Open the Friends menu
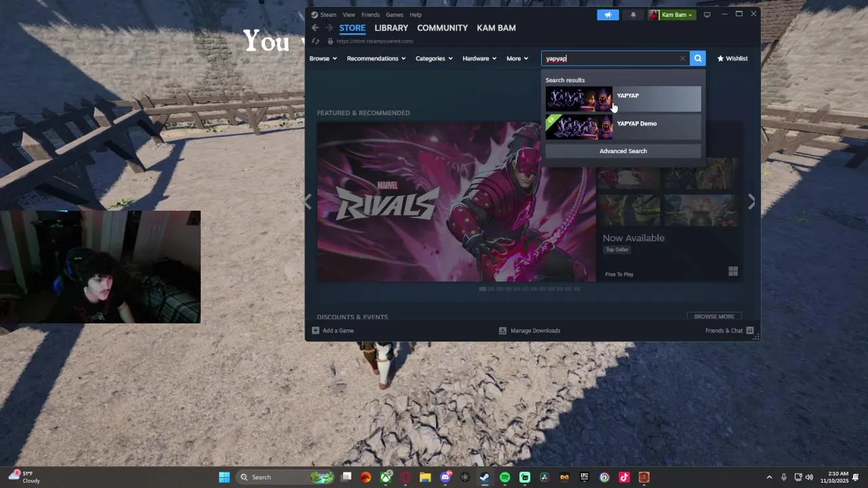 pos(370,14)
